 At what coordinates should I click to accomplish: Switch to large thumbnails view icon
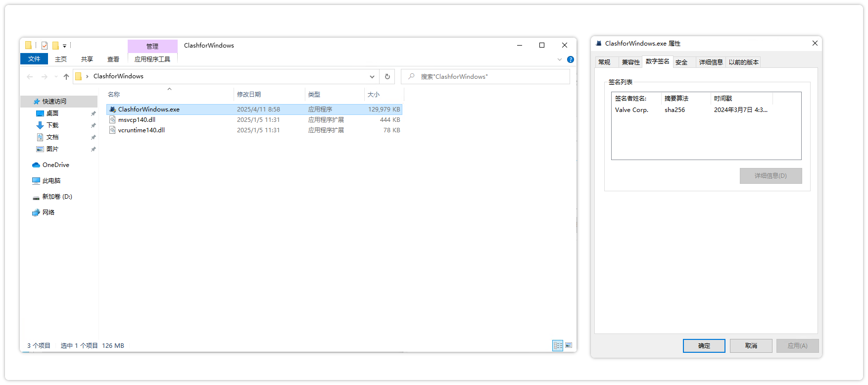coord(569,345)
